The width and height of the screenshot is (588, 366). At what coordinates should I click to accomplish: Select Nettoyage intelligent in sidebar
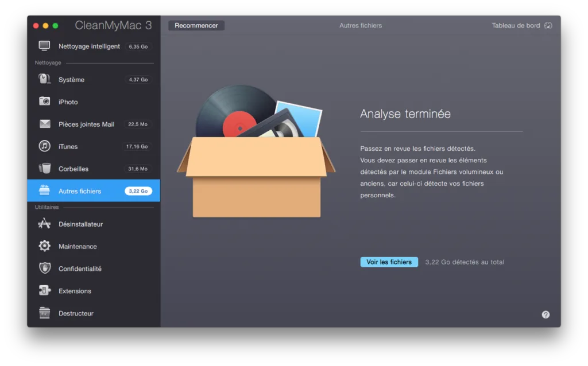[89, 46]
